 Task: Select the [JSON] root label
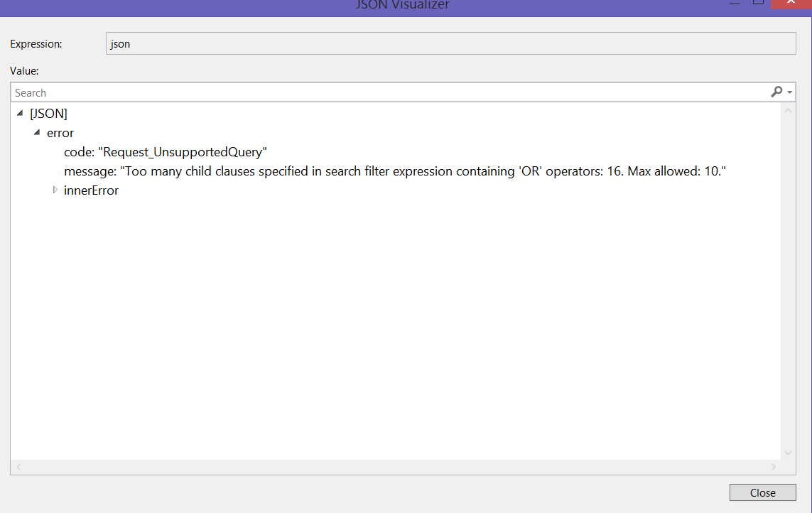point(48,113)
